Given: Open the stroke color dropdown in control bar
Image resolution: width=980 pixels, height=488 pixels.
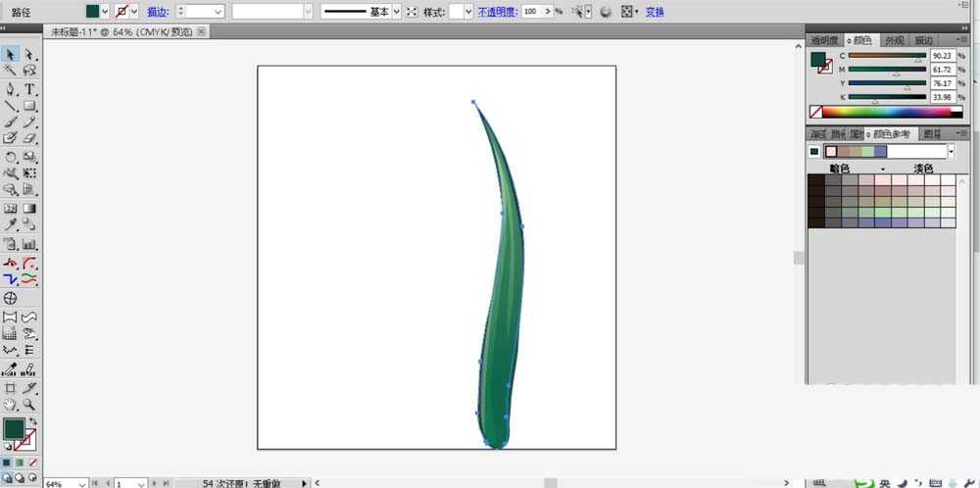Looking at the screenshot, I should 134,12.
